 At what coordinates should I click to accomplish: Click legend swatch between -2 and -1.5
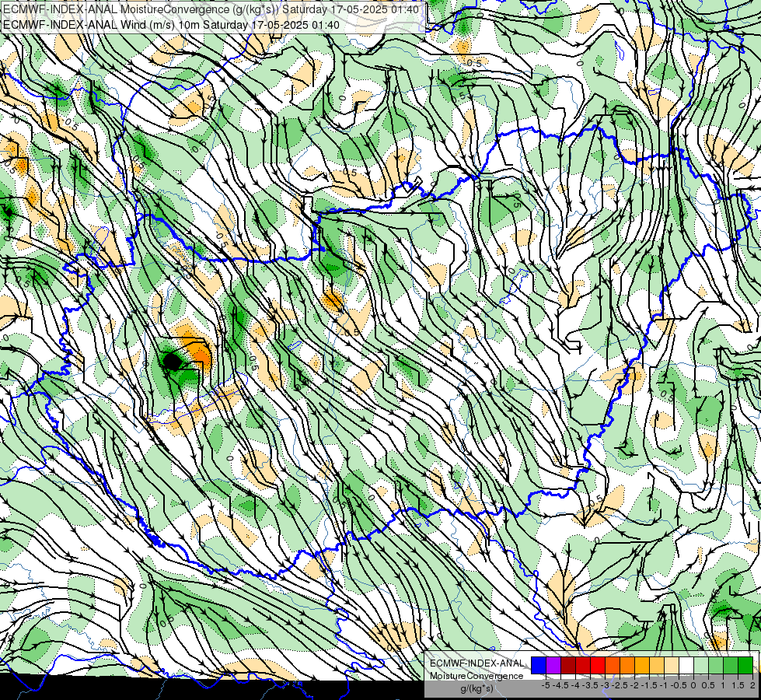tap(642, 665)
